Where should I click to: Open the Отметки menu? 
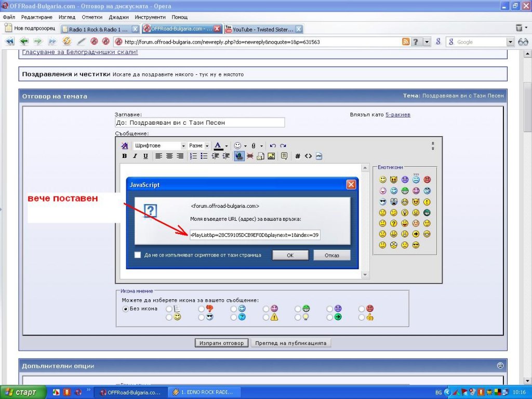92,17
